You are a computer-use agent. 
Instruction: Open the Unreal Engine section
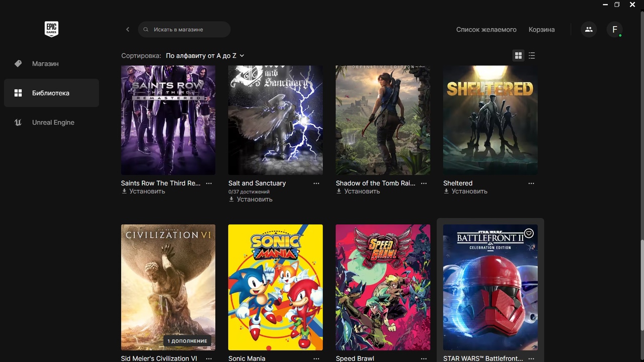click(51, 122)
